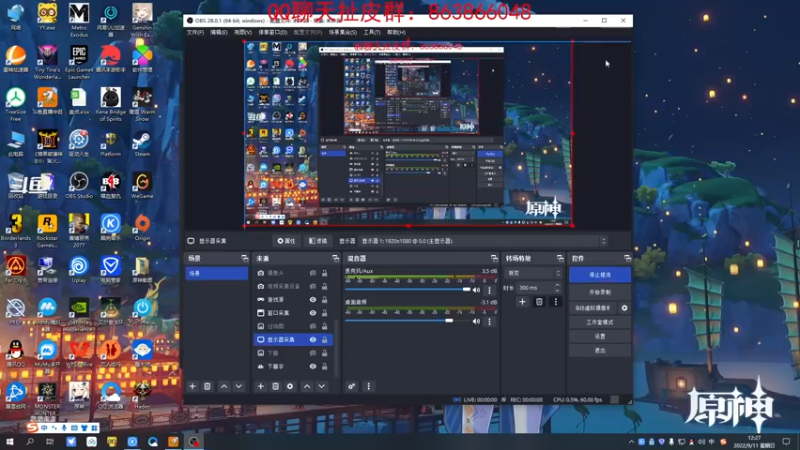Image resolution: width=800 pixels, height=450 pixels.
Task: Click the taskbar search magnifier
Action: coord(30,442)
